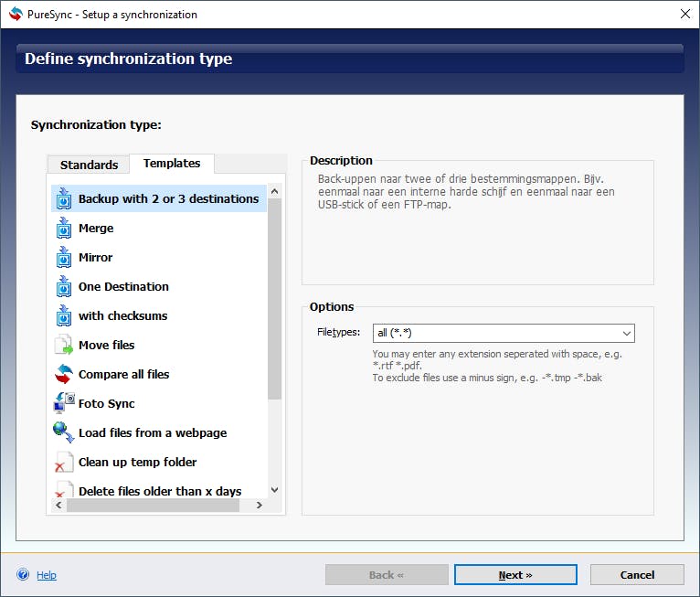Select the 'Move files' template entry
Screen dimensions: 700x597
(x=159, y=345)
